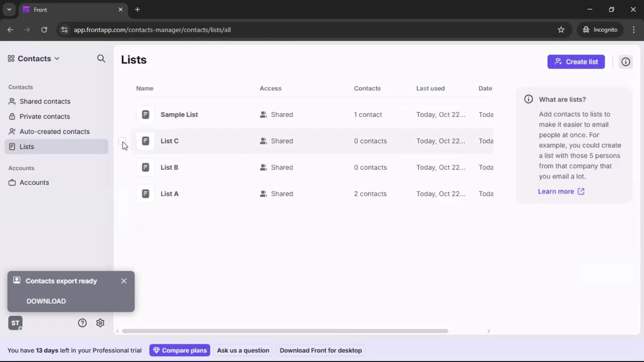This screenshot has width=644, height=362.
Task: Select Lists in the sidebar
Action: click(27, 146)
